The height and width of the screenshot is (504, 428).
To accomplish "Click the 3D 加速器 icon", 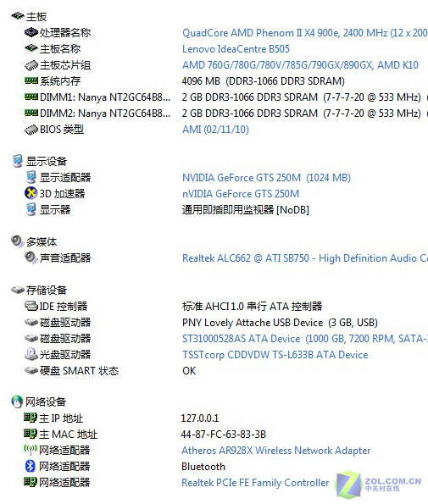I will coord(31,193).
